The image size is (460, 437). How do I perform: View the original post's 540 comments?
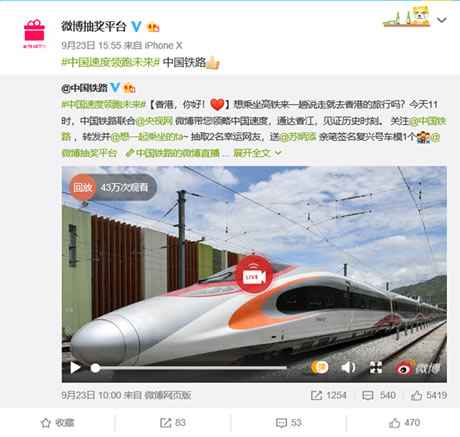(x=379, y=395)
